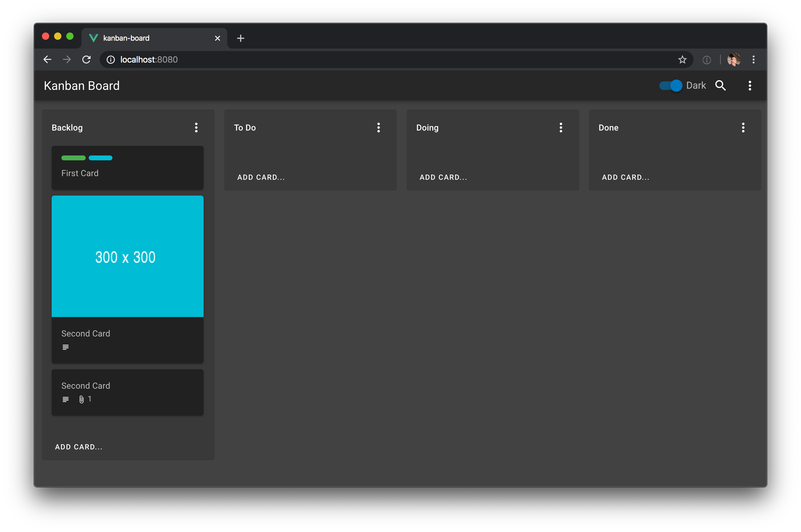Click Add Card in To Do column
Viewport: 801px width, 532px height.
pyautogui.click(x=261, y=177)
